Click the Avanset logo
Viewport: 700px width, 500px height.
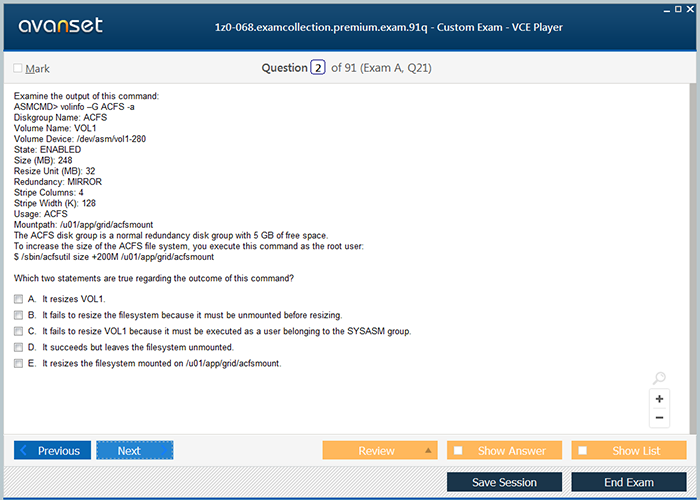[60, 25]
